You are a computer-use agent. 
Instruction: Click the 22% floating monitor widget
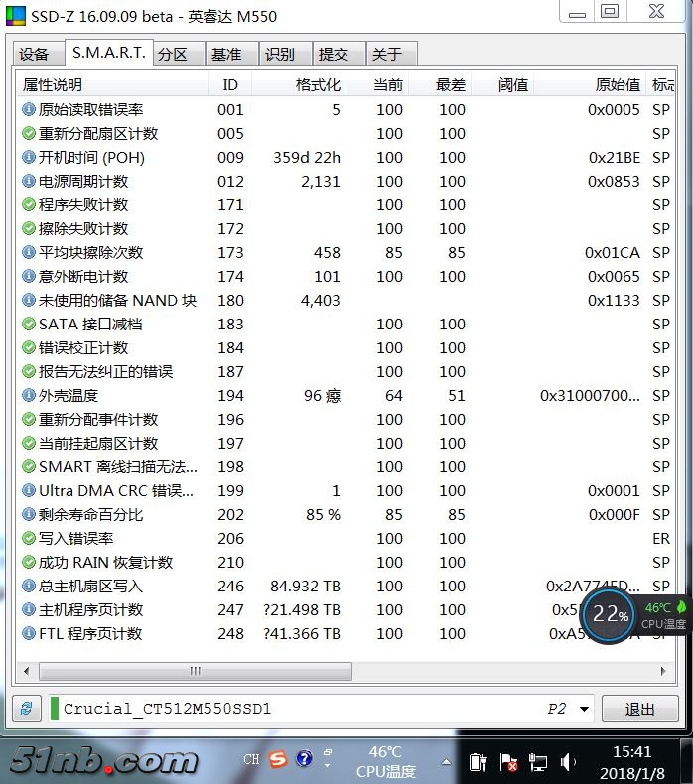(609, 615)
